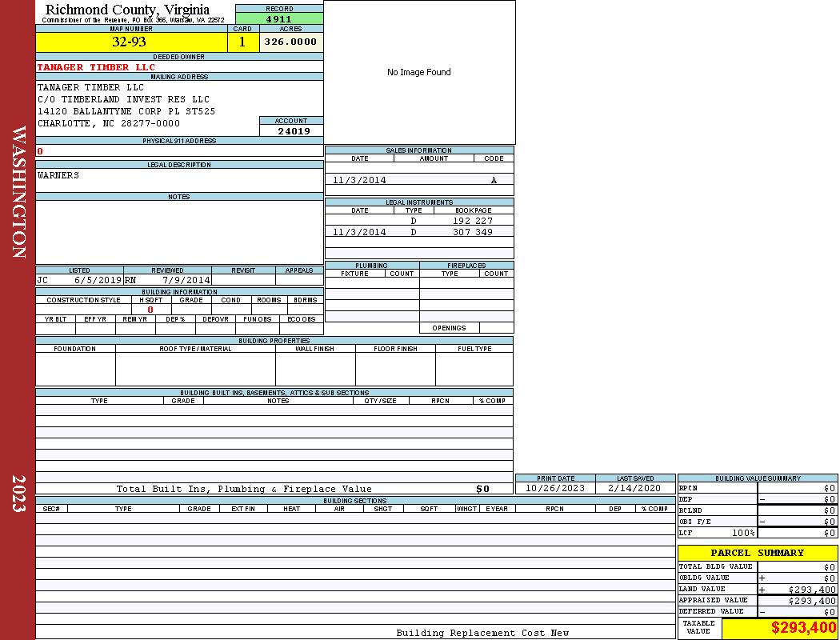Select the red taxable value $293,400
Screen dimensions: 840x640
[x=803, y=629]
